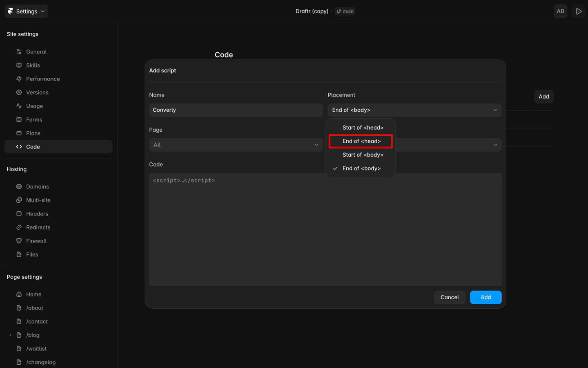Open the General settings sliders icon
The image size is (588, 368).
tap(19, 52)
